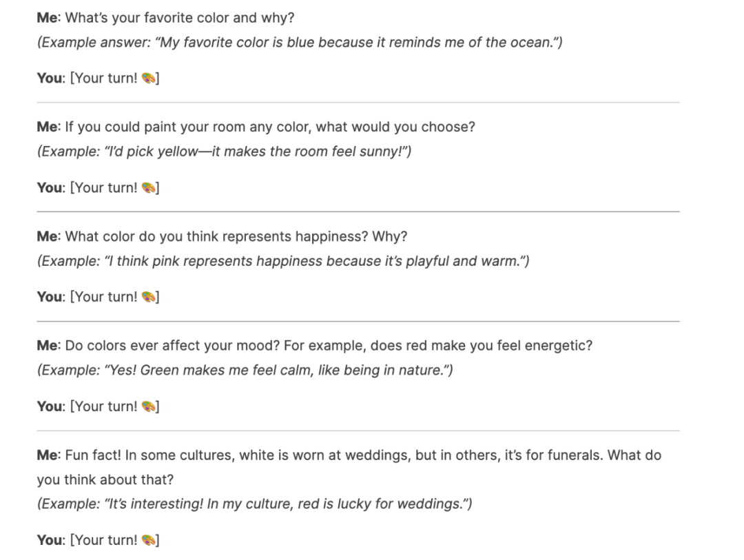744x560 pixels.
Task: Click the palette emoji after the mood question
Action: click(149, 406)
